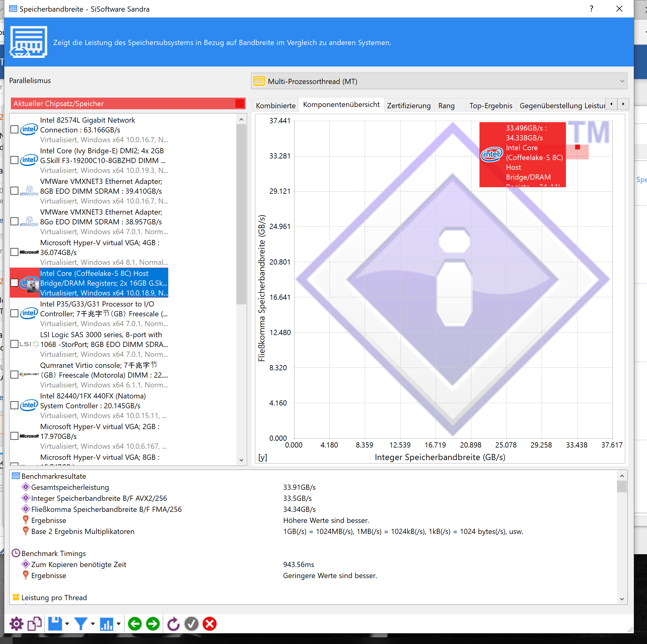This screenshot has height=644, width=647.
Task: Click the blue save floppy icon
Action: point(55,624)
